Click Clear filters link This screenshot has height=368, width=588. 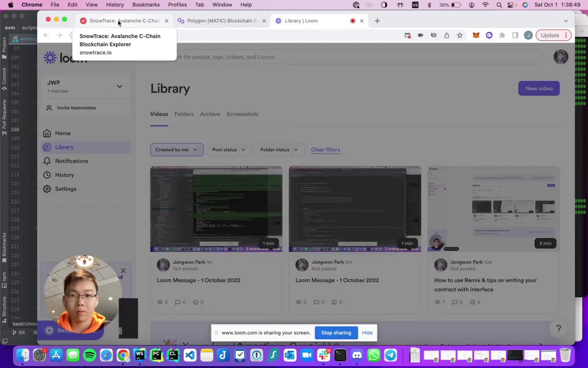pos(326,149)
